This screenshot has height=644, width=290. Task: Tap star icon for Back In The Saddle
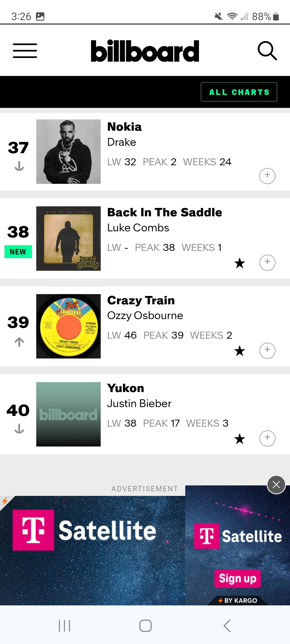tap(240, 263)
